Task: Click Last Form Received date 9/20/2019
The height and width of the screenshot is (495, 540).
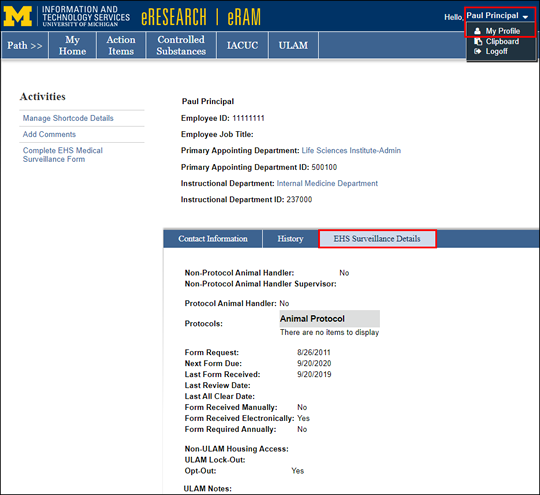Action: 314,374
